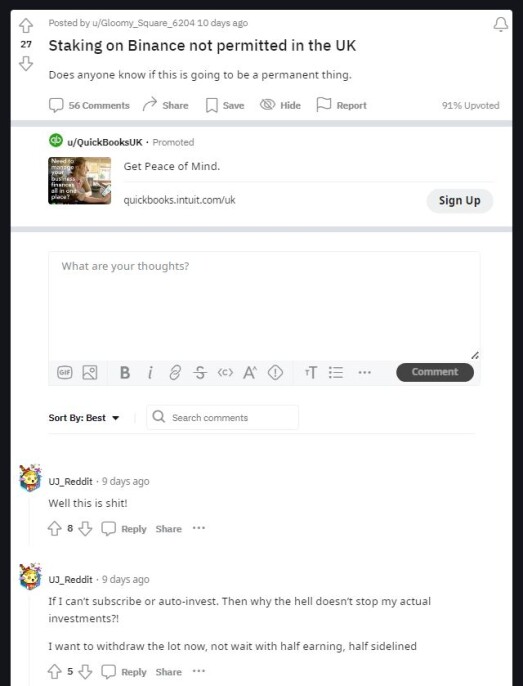The height and width of the screenshot is (686, 523).
Task: Open more options on 'Well this is shit!' comment
Action: [199, 528]
